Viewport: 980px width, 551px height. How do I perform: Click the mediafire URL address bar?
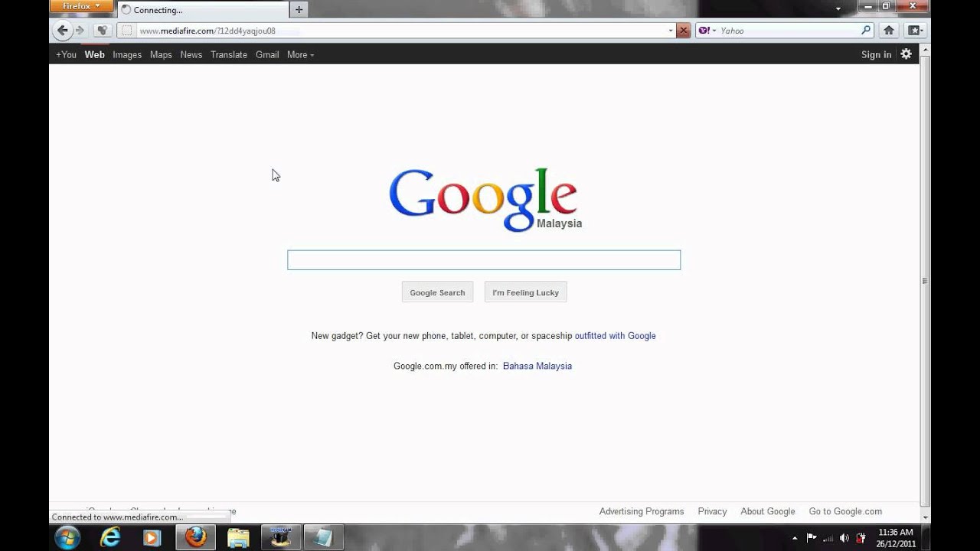coord(398,31)
